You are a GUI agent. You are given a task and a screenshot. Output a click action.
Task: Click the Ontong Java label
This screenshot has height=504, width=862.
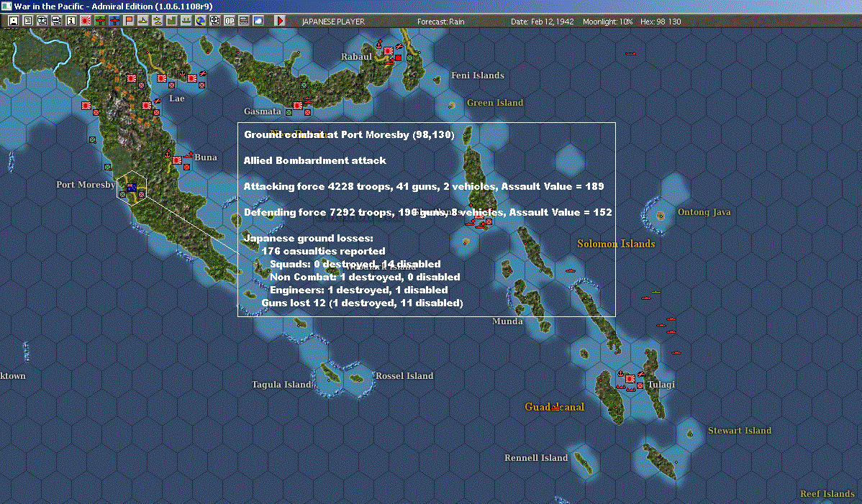click(704, 212)
